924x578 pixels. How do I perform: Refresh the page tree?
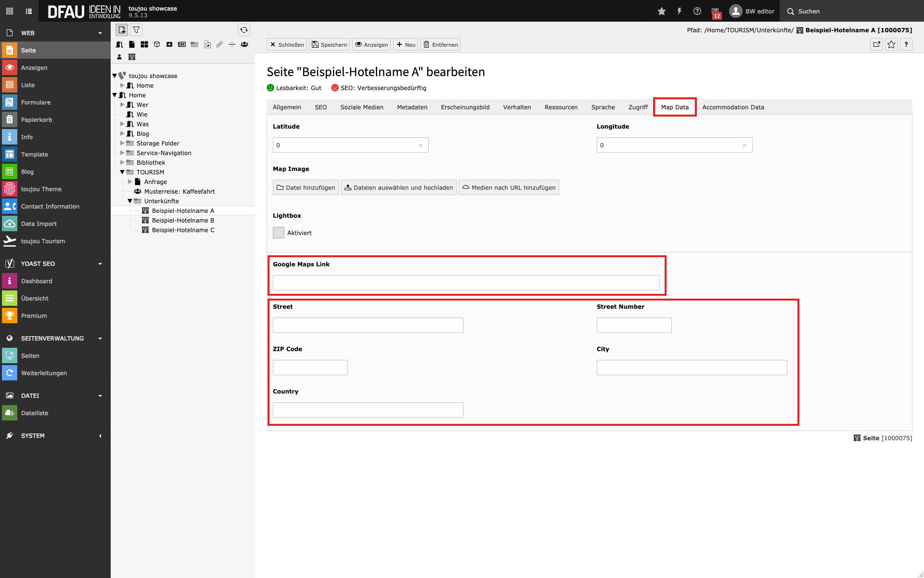[x=244, y=30]
